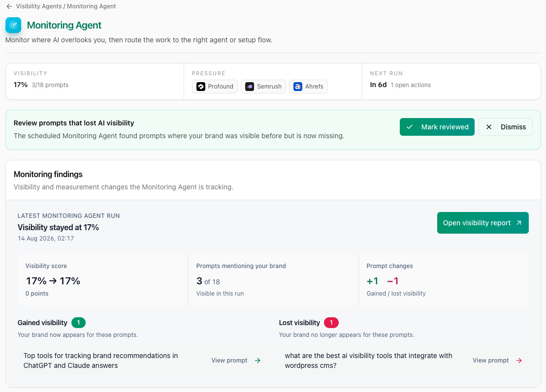Click the red arrow beside lost View prompt
The image size is (546, 392).
click(x=519, y=361)
